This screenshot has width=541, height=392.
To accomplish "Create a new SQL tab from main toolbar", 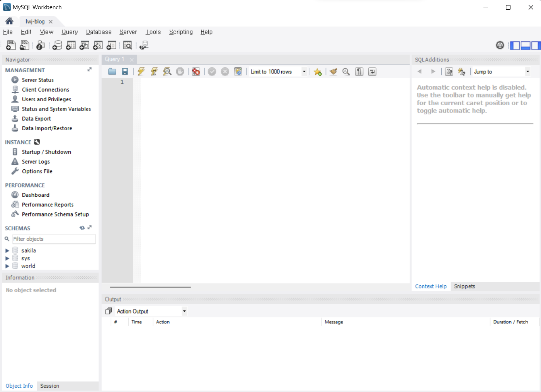I will click(x=11, y=45).
